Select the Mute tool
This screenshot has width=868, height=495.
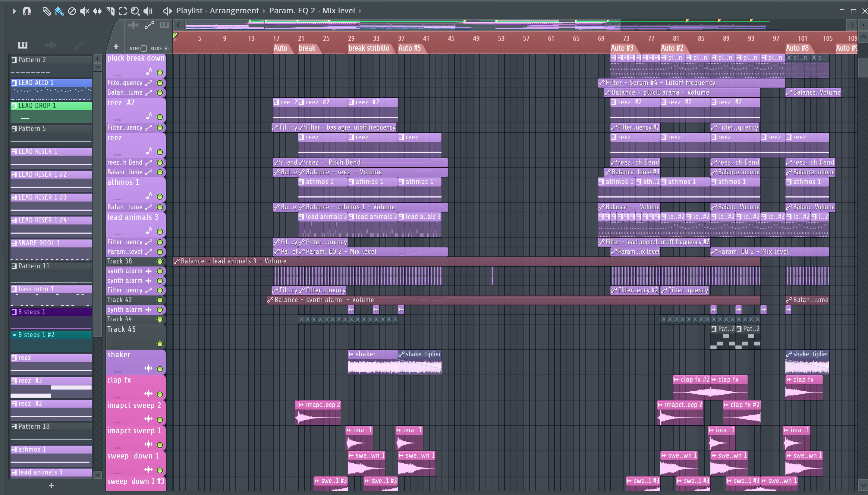[x=84, y=11]
